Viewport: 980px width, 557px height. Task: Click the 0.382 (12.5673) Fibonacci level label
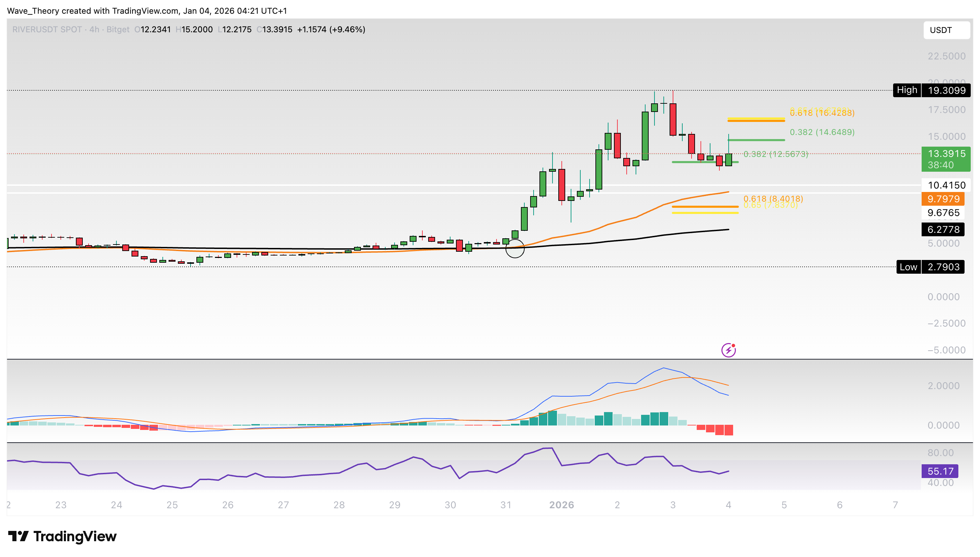tap(775, 154)
